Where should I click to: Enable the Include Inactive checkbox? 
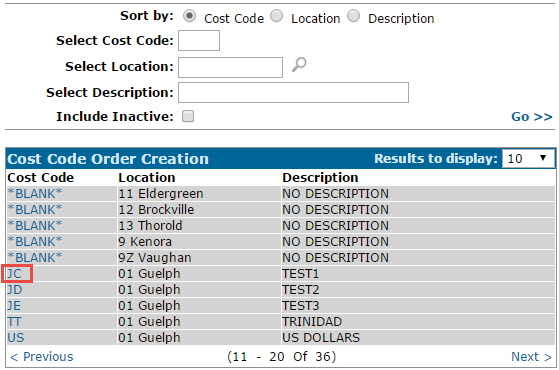[x=188, y=116]
